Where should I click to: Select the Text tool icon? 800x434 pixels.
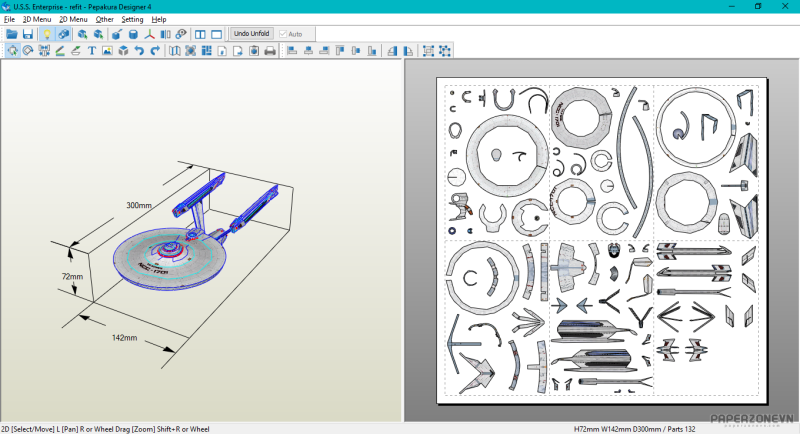click(92, 50)
